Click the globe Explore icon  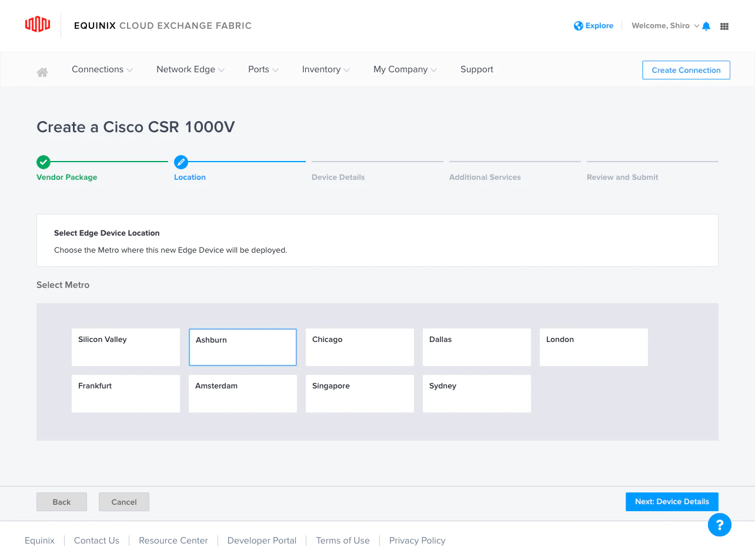[579, 26]
